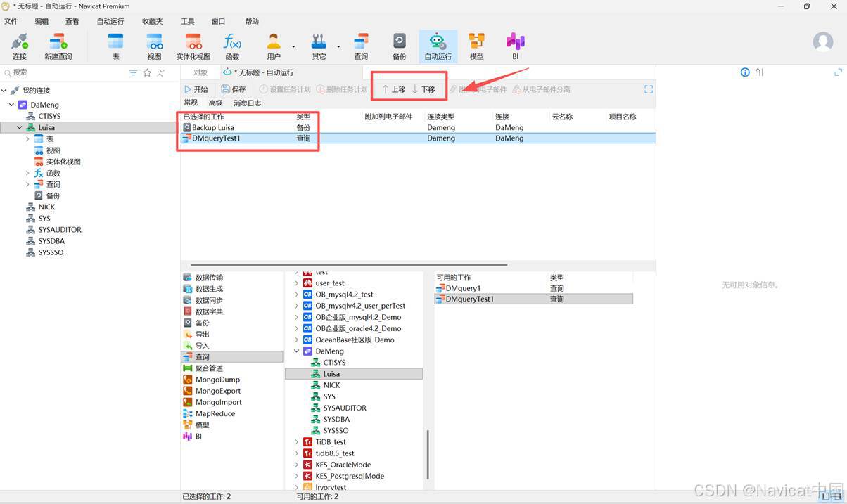Click 删除任务计划 in the automation toolbar
This screenshot has width=847, height=504.
[x=341, y=89]
